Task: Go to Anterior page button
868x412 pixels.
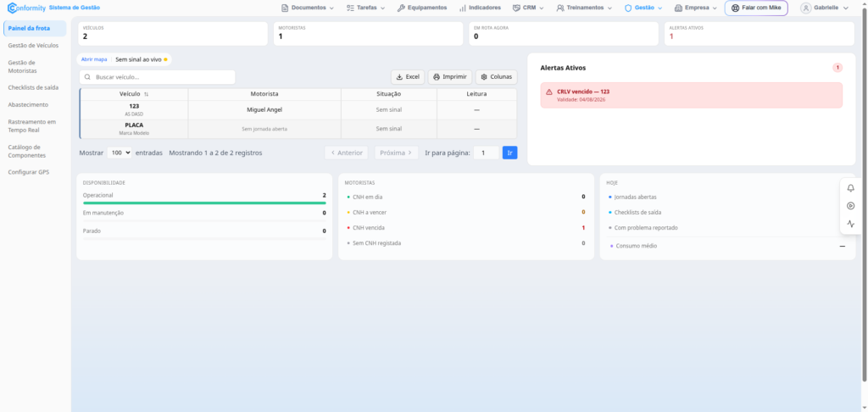Action: 347,153
